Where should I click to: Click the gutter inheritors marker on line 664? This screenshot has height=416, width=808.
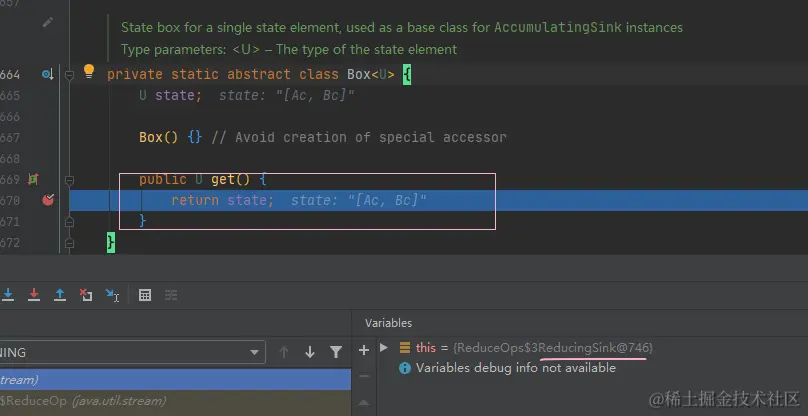tap(48, 75)
